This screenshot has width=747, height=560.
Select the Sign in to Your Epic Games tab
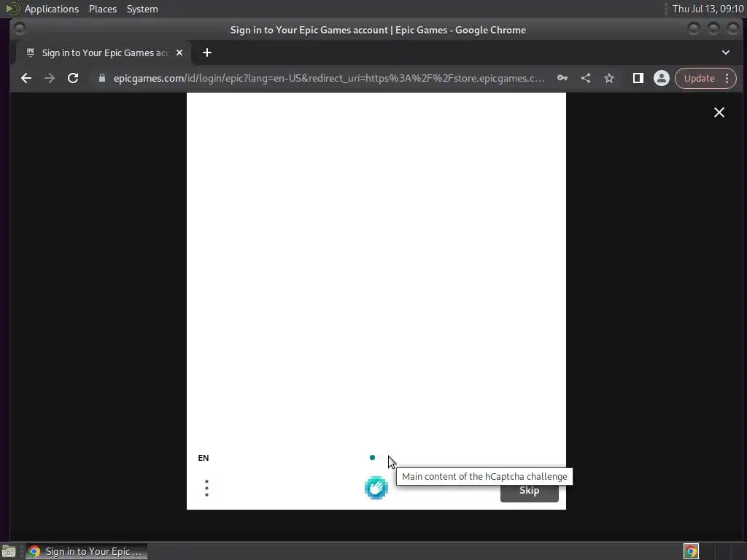[104, 52]
